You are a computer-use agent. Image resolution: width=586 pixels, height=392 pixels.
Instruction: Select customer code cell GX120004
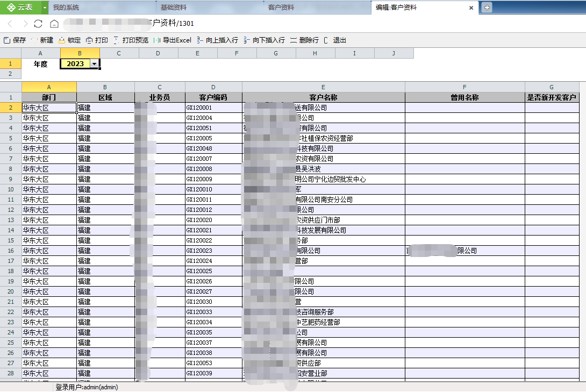pos(213,118)
